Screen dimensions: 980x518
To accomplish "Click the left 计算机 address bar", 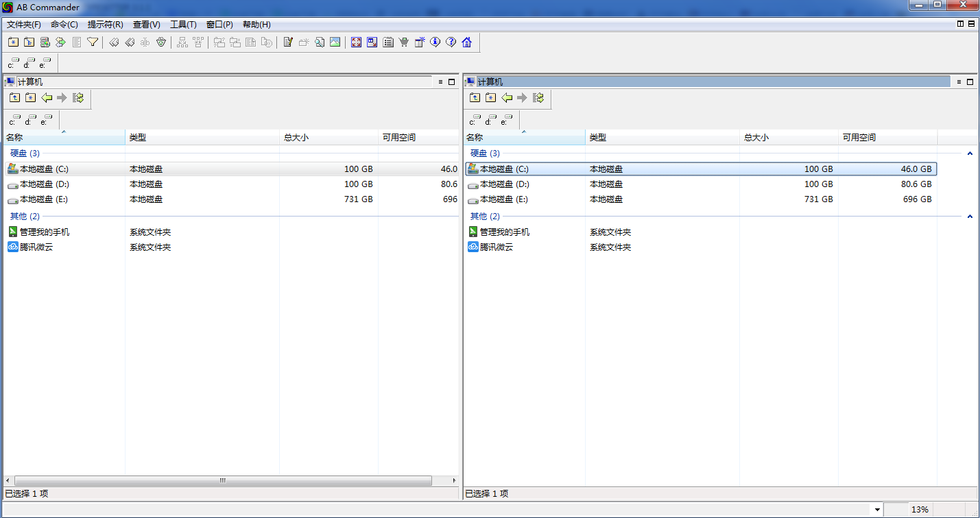I will (217, 82).
